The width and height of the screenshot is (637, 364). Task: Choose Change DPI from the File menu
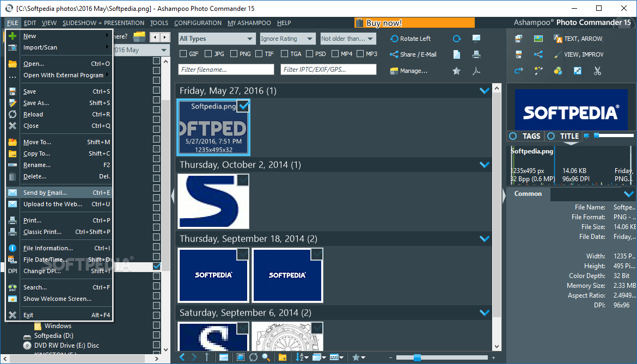[x=59, y=271]
